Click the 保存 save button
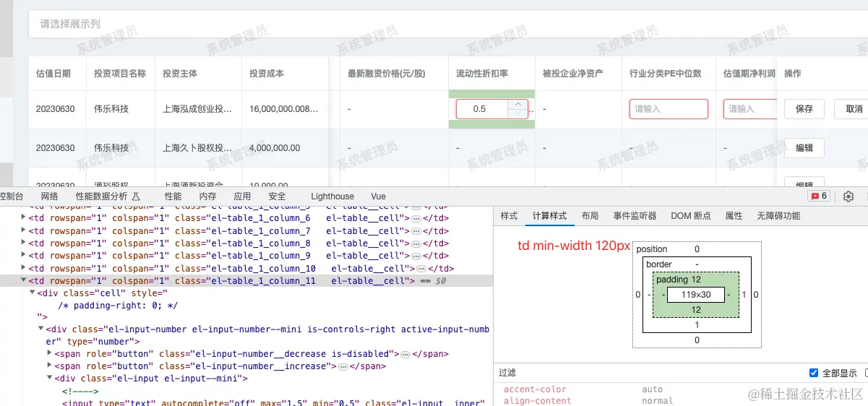Image resolution: width=868 pixels, height=406 pixels. point(804,109)
